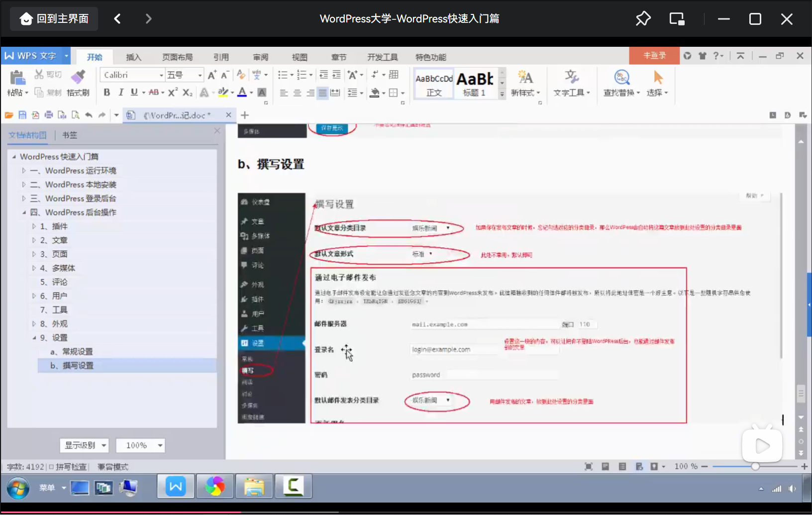Viewport: 812px width, 515px height.
Task: Toggle spell check (拼写检查) in status bar
Action: pos(68,467)
